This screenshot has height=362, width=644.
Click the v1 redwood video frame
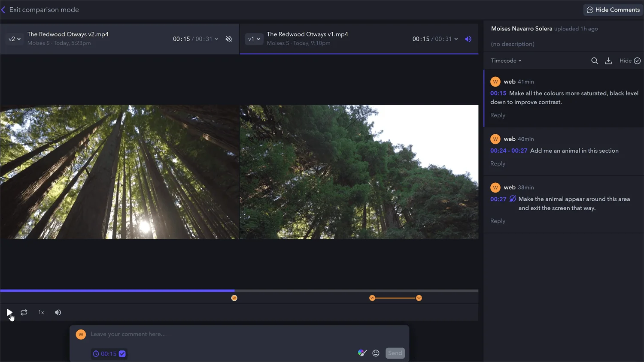click(359, 172)
